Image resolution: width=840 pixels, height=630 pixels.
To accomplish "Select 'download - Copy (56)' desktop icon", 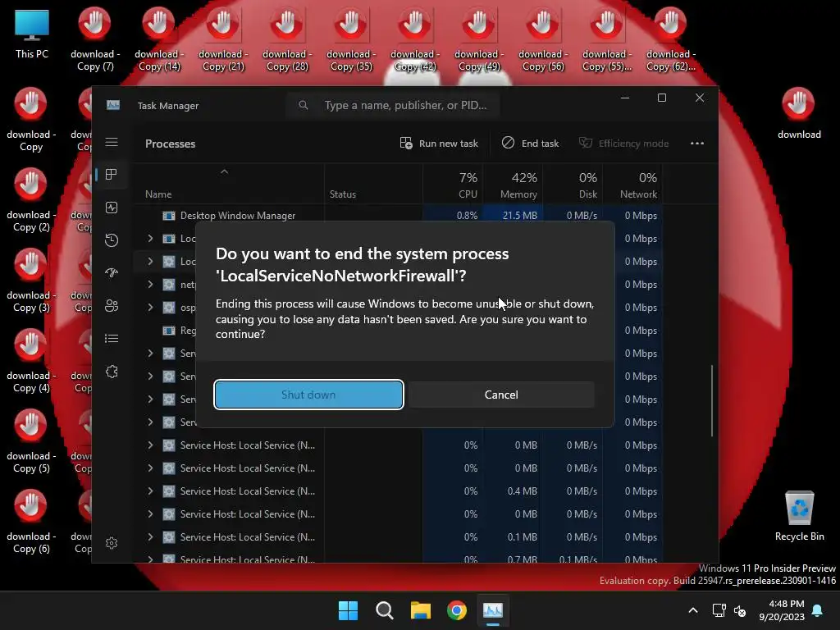I will click(543, 39).
